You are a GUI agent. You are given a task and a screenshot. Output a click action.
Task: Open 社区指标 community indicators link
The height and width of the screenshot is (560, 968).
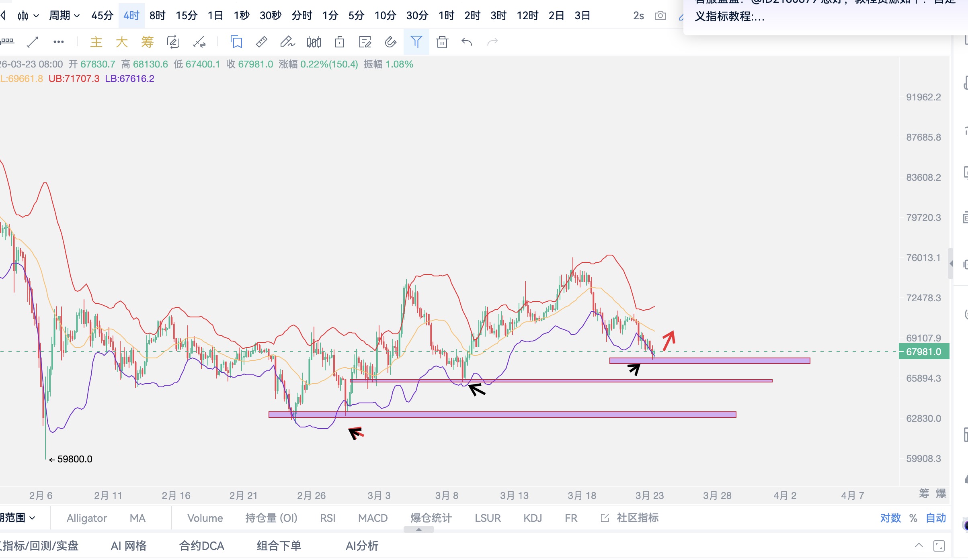tap(637, 518)
